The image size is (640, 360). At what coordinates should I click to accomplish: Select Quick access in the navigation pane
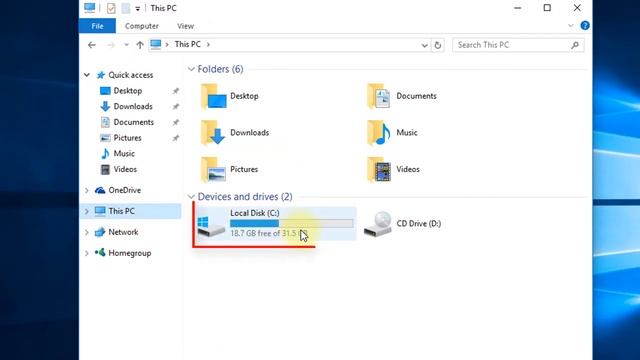131,75
